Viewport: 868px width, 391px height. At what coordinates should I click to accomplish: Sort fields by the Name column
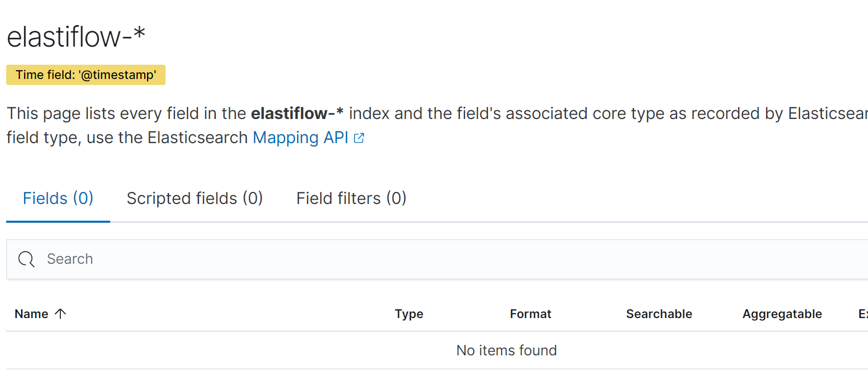coord(31,314)
